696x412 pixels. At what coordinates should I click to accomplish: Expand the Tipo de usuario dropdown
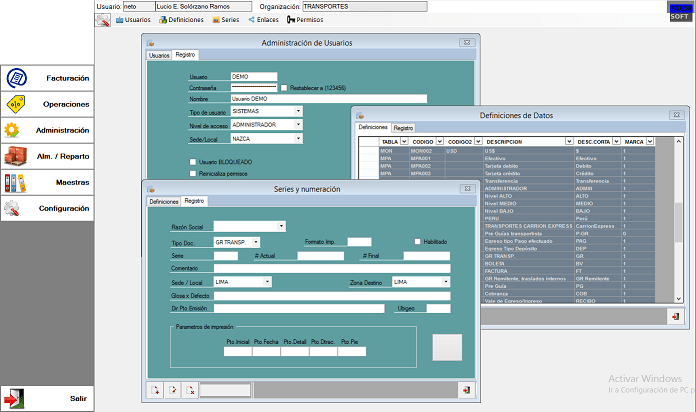(x=298, y=111)
